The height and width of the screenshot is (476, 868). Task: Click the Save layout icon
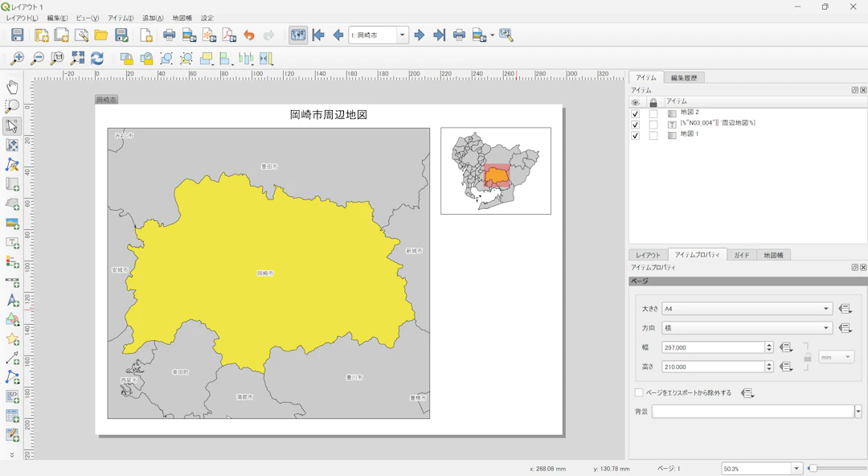[x=17, y=35]
